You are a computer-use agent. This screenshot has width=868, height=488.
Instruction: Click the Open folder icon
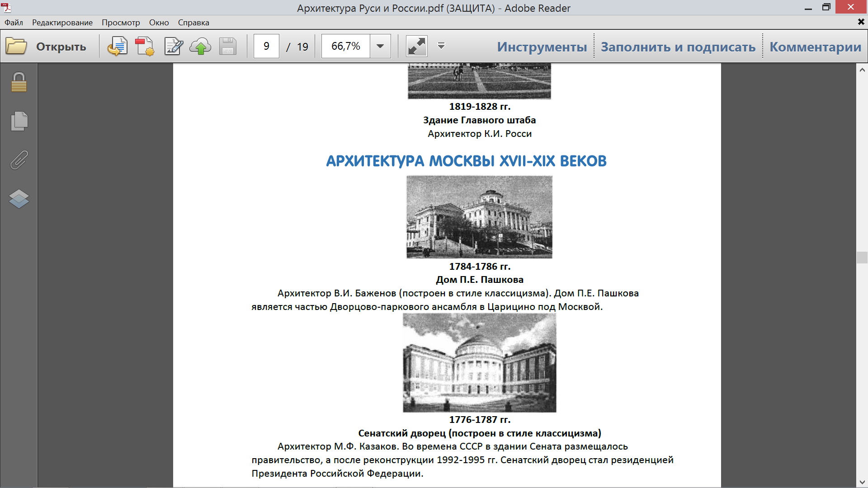coord(16,46)
